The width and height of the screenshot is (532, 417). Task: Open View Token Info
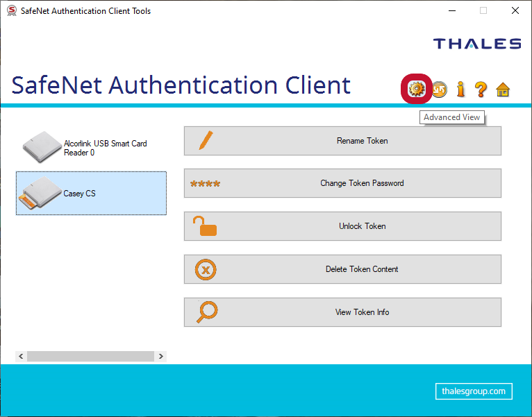pos(342,312)
